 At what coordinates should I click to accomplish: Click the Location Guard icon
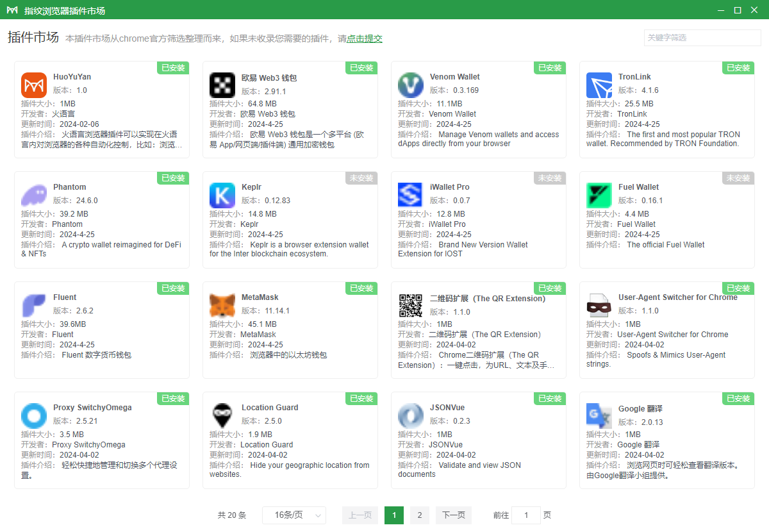pos(222,416)
